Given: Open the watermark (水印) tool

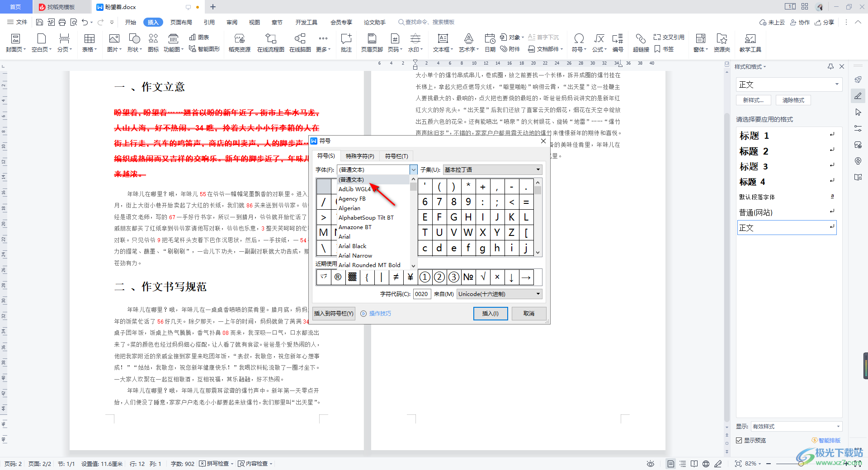Looking at the screenshot, I should [415, 43].
